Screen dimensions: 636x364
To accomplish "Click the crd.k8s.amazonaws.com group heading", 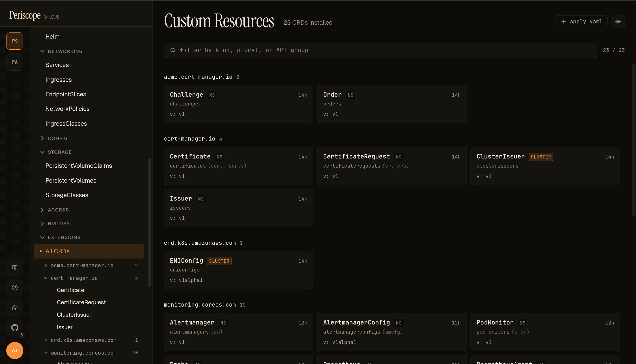I will pyautogui.click(x=200, y=243).
